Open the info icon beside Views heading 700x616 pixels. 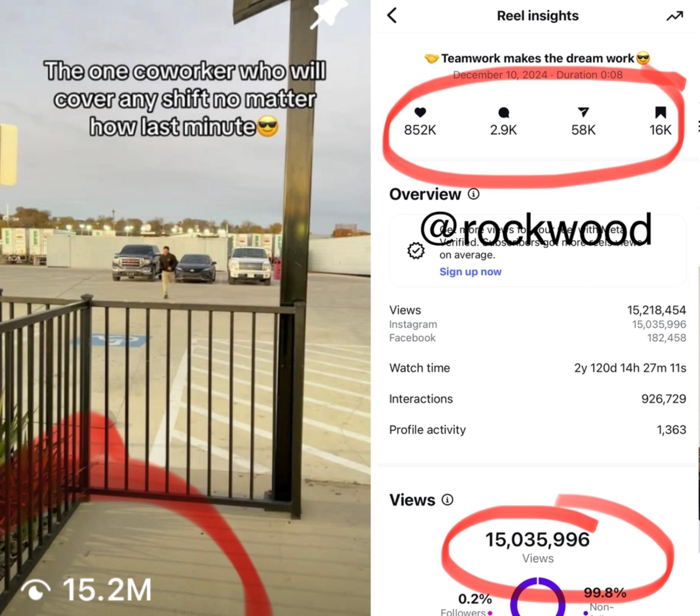pos(447,500)
